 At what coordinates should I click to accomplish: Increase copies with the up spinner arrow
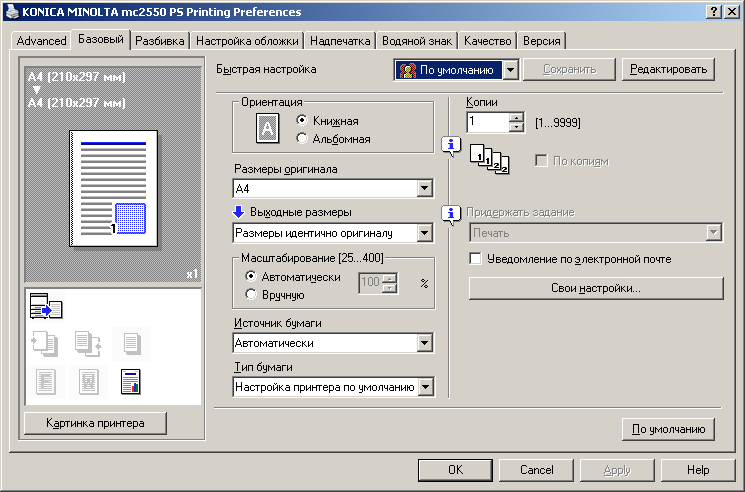(516, 117)
